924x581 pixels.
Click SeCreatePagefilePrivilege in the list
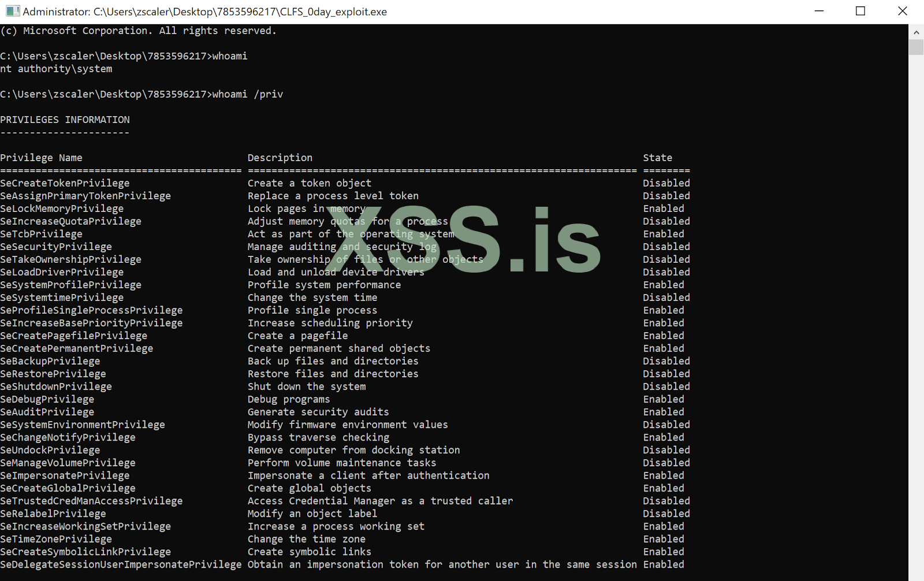coord(73,336)
